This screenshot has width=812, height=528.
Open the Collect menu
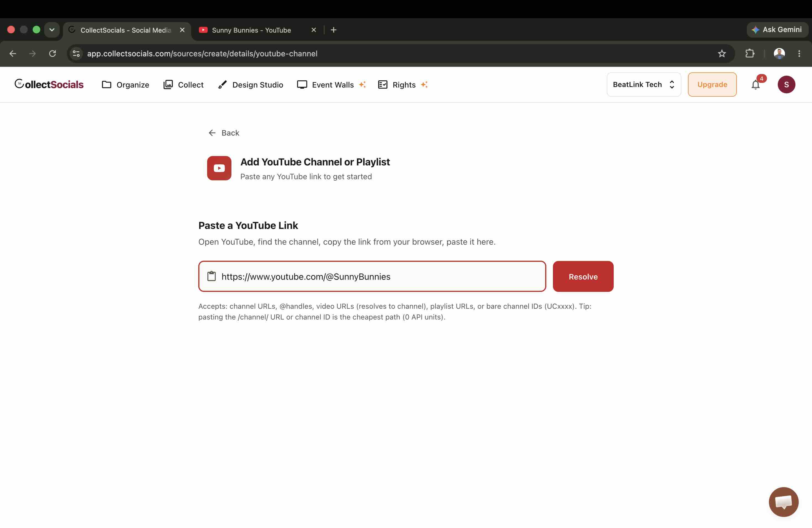pyautogui.click(x=183, y=85)
